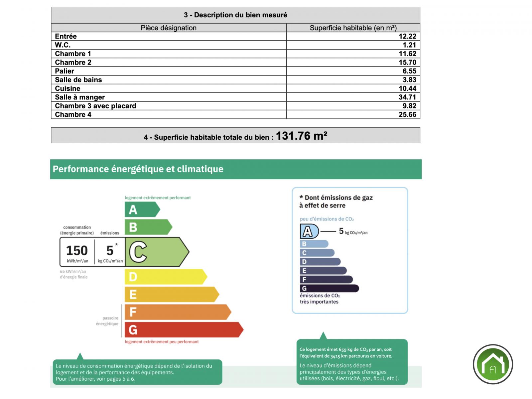Click the Salle à manger table row

[236, 97]
